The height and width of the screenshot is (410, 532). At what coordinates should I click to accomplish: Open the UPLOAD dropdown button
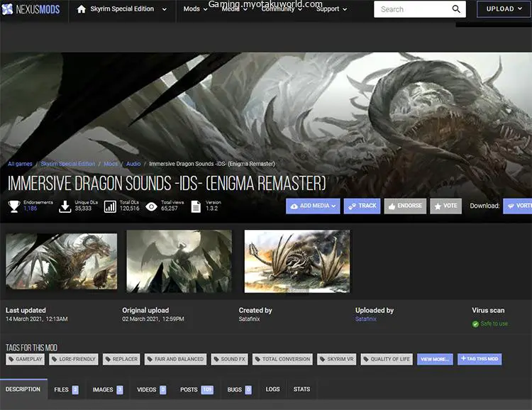504,9
